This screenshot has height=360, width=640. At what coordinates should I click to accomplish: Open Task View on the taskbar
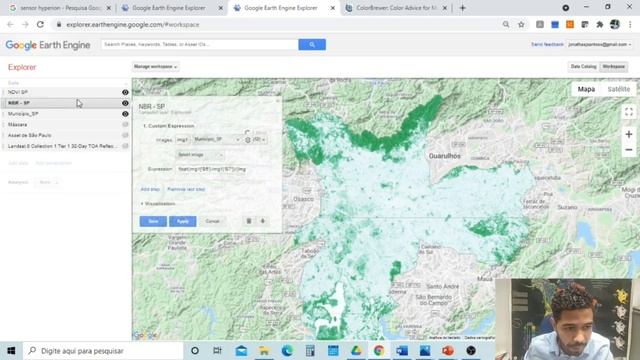218,351
